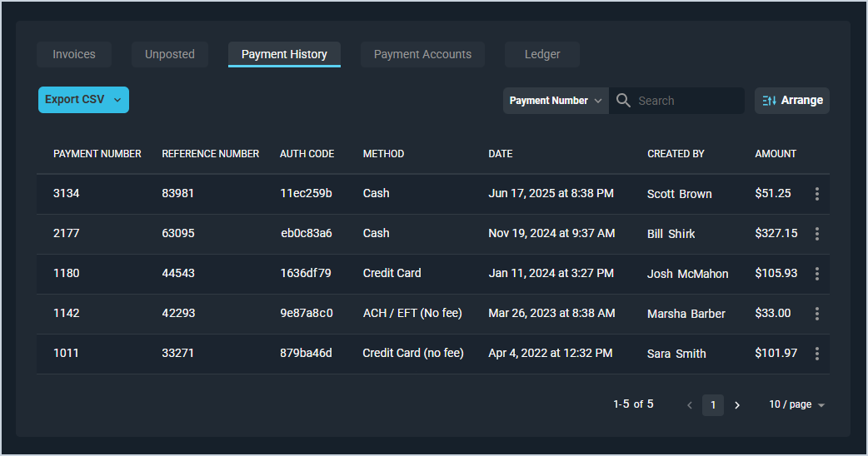Click the Arrange button
Viewport: 868px width, 456px height.
coord(792,101)
